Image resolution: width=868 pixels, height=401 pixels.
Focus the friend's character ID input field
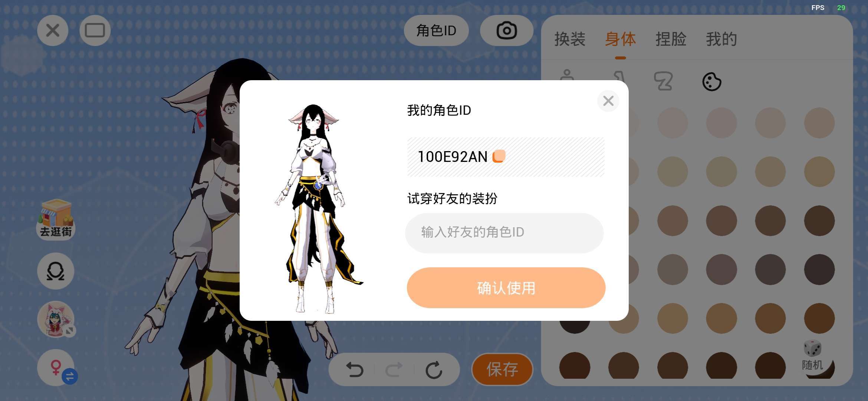click(x=504, y=233)
